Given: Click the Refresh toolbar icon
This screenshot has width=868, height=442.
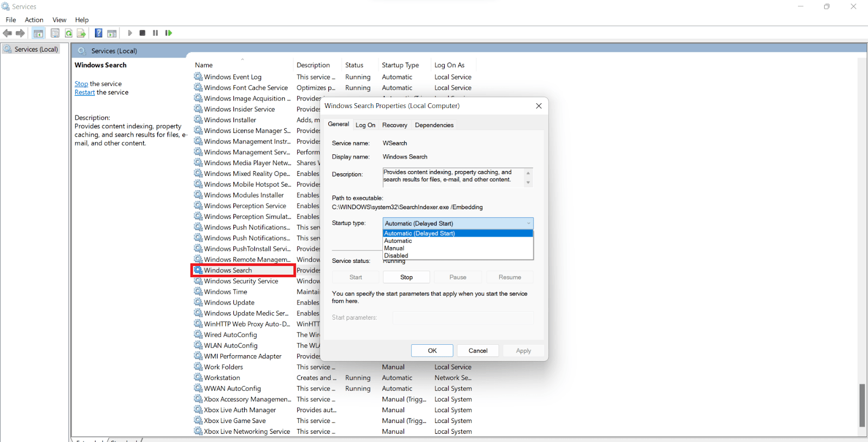Looking at the screenshot, I should click(68, 33).
